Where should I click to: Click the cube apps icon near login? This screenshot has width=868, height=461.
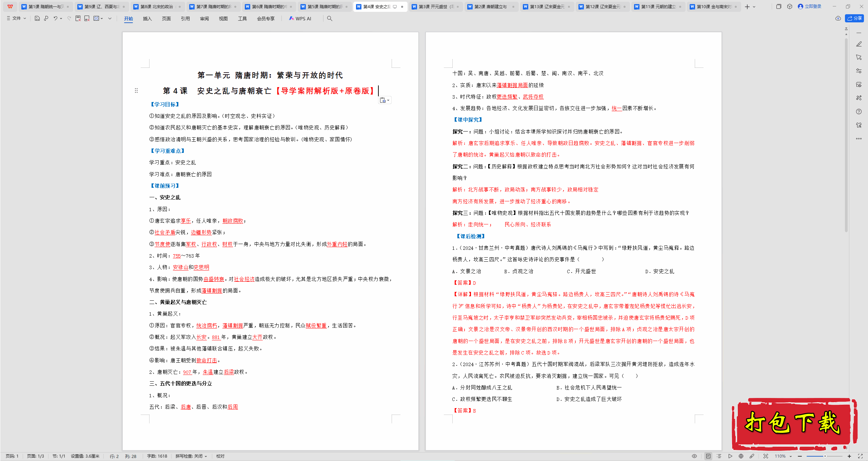(790, 6)
